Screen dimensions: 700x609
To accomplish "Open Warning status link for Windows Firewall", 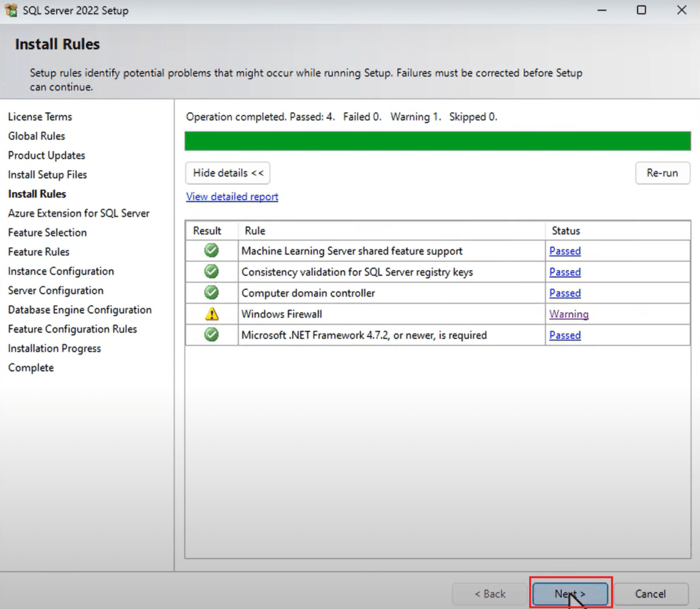I will pyautogui.click(x=569, y=314).
